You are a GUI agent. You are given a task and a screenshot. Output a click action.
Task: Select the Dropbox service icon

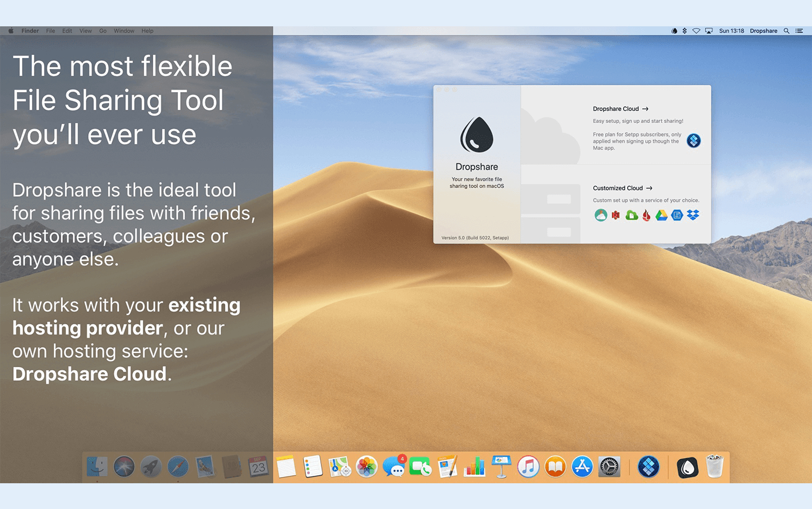coord(693,216)
